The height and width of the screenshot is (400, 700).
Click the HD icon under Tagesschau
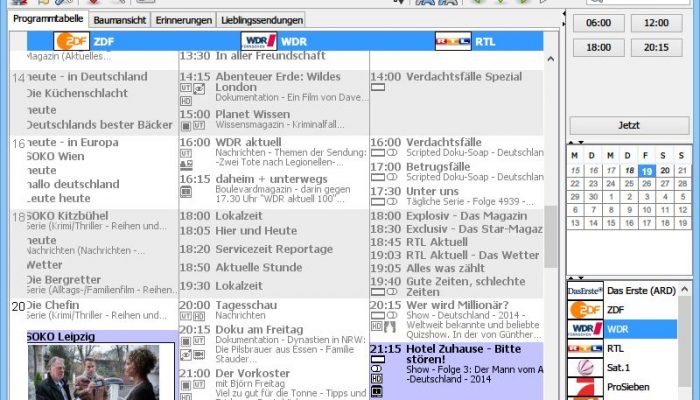199,316
